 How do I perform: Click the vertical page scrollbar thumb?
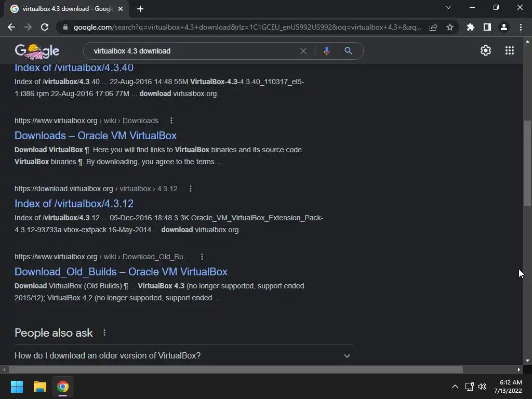527,163
